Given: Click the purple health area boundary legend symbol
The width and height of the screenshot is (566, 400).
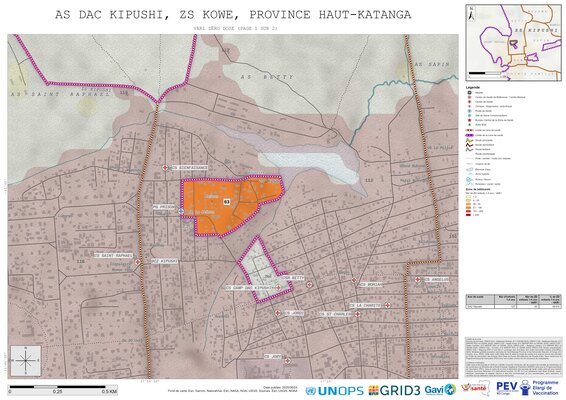Looking at the screenshot, I should (x=470, y=135).
